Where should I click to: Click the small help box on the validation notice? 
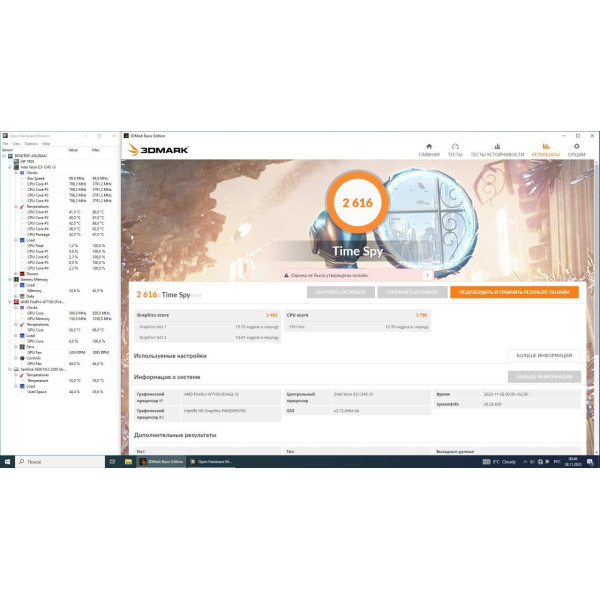427,275
